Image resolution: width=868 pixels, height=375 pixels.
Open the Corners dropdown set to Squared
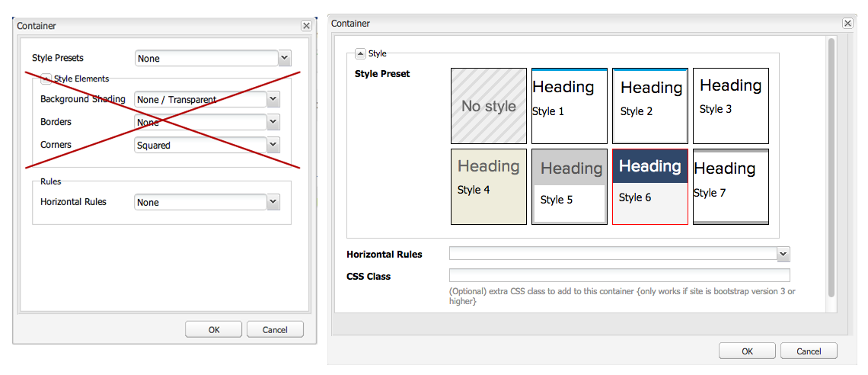[x=273, y=145]
